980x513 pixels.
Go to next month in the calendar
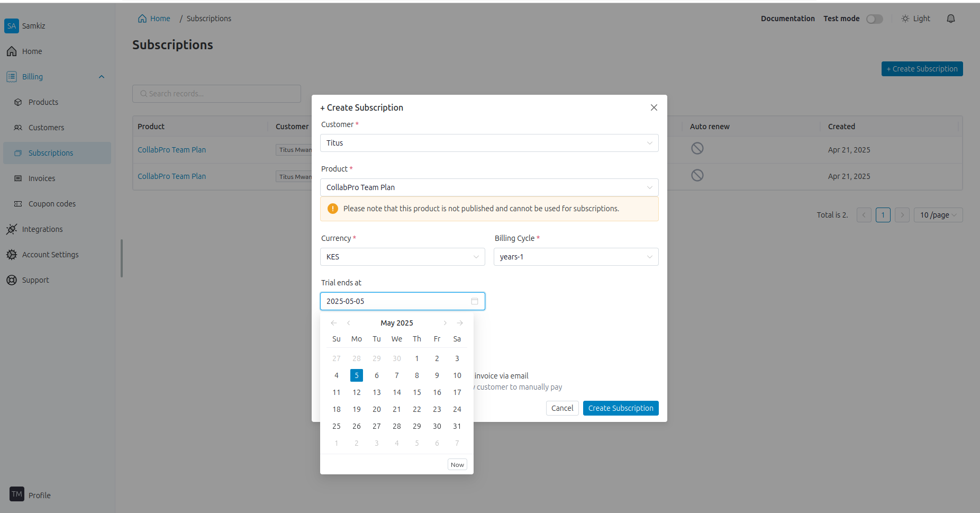(445, 323)
